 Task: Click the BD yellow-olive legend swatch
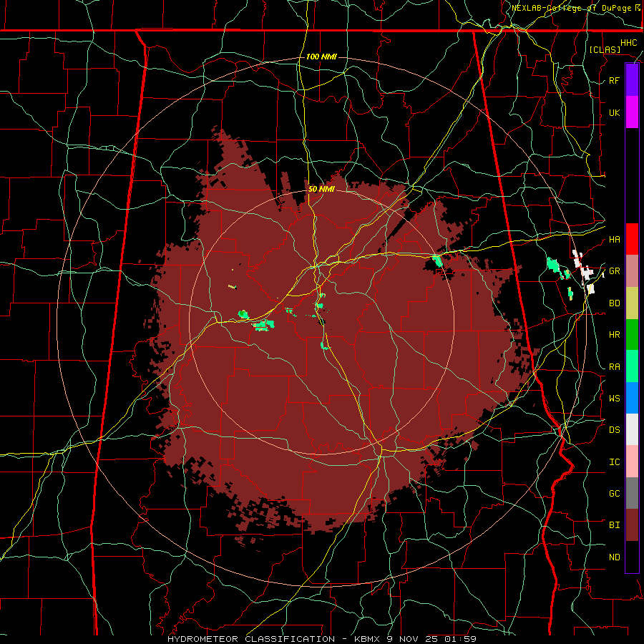pos(632,303)
